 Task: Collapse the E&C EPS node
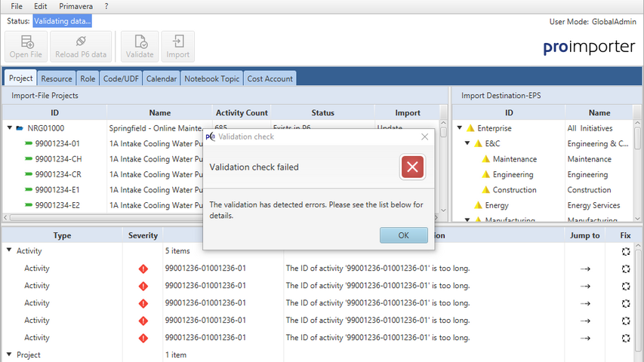click(x=468, y=143)
